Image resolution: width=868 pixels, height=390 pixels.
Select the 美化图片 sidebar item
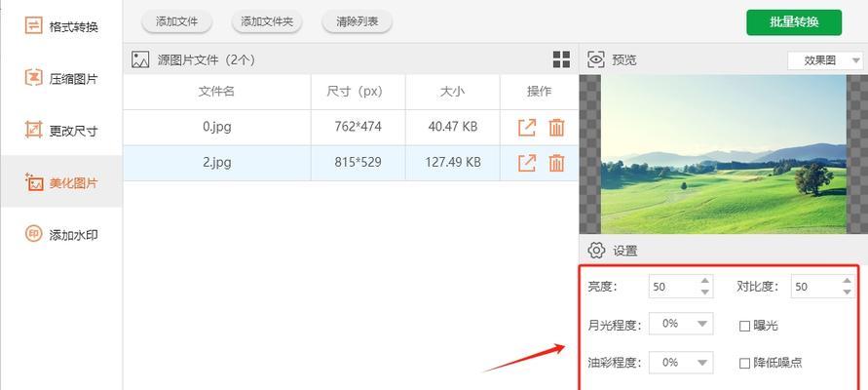click(x=61, y=181)
